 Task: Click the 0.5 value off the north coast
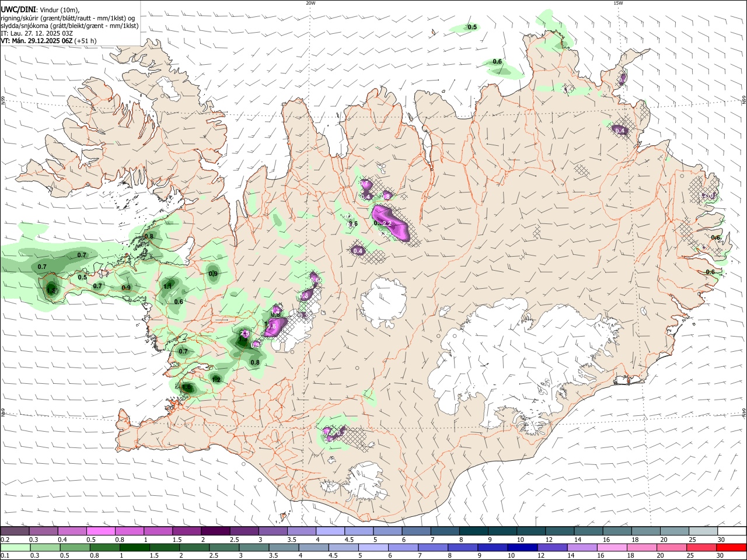click(472, 27)
